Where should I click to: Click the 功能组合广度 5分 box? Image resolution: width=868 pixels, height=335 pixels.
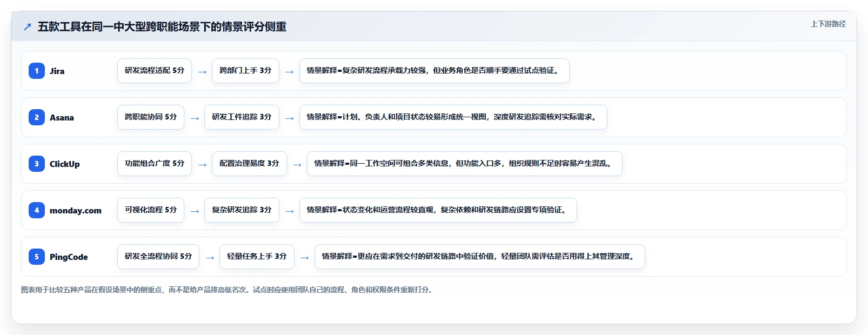[x=155, y=164]
